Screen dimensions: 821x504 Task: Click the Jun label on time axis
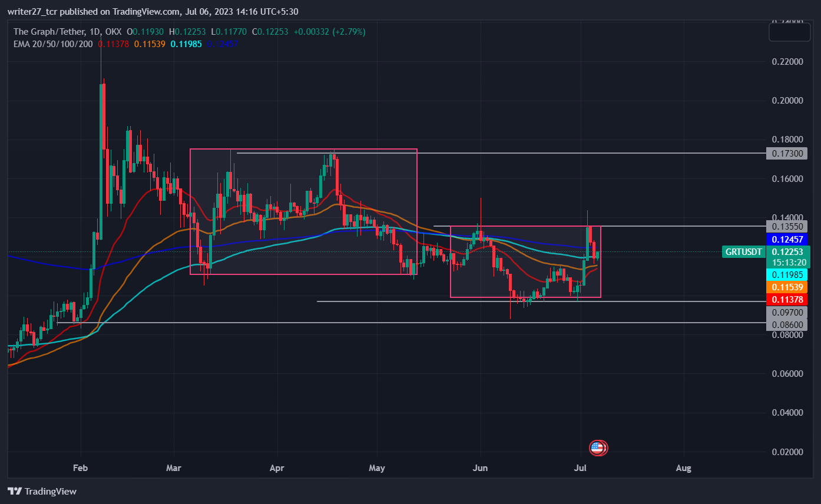(481, 469)
